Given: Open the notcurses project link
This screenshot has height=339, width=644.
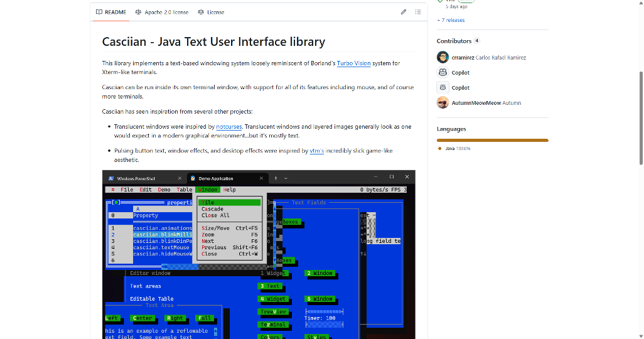Looking at the screenshot, I should pyautogui.click(x=229, y=127).
